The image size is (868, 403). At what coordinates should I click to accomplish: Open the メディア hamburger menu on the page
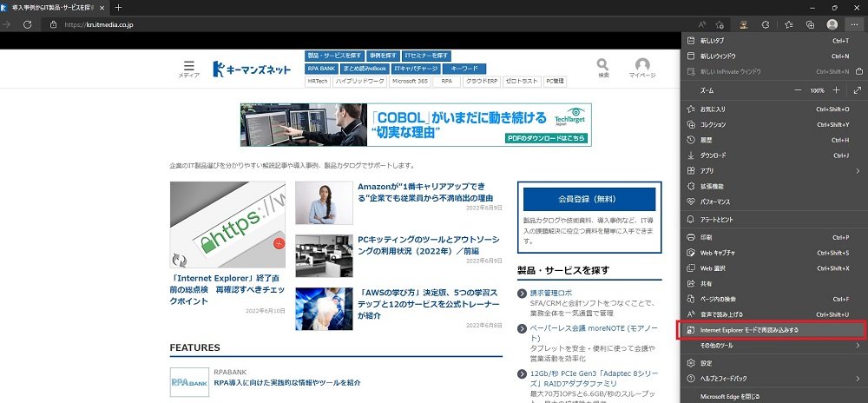[x=188, y=69]
